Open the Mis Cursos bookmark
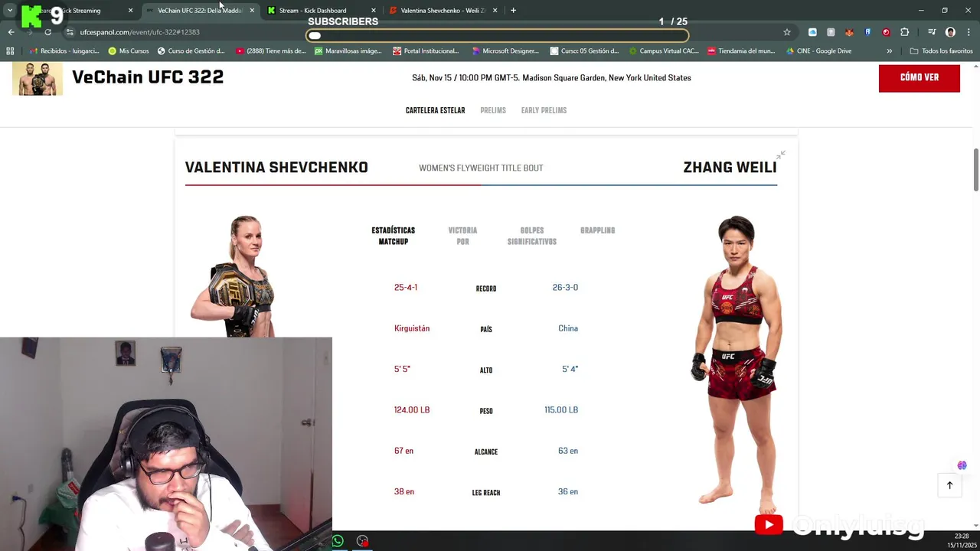Image resolution: width=980 pixels, height=551 pixels. pos(129,51)
